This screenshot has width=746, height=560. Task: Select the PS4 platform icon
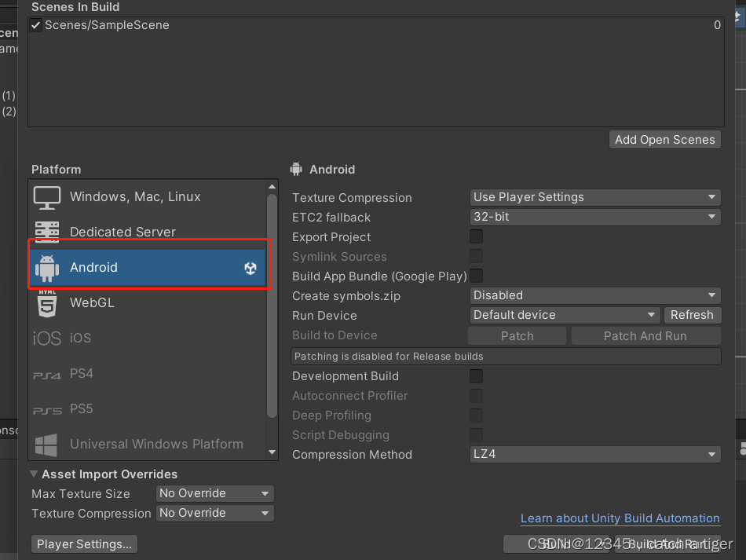point(47,375)
